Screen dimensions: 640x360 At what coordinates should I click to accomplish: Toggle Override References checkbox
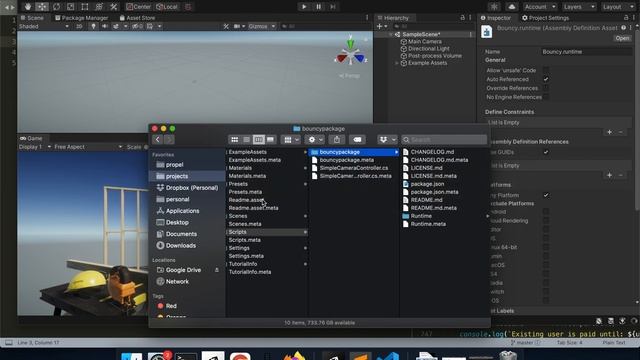[x=546, y=88]
